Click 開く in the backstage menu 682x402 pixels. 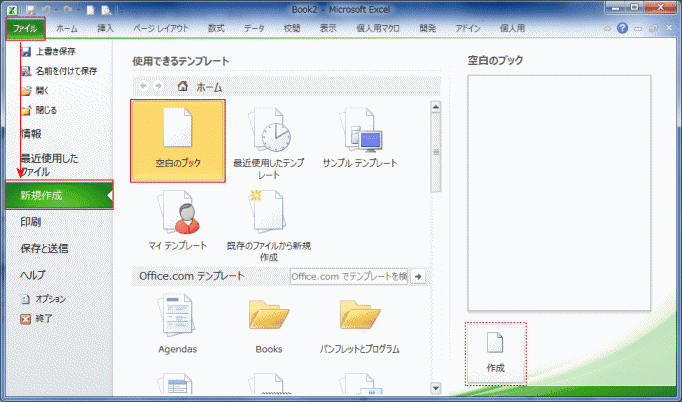point(36,90)
